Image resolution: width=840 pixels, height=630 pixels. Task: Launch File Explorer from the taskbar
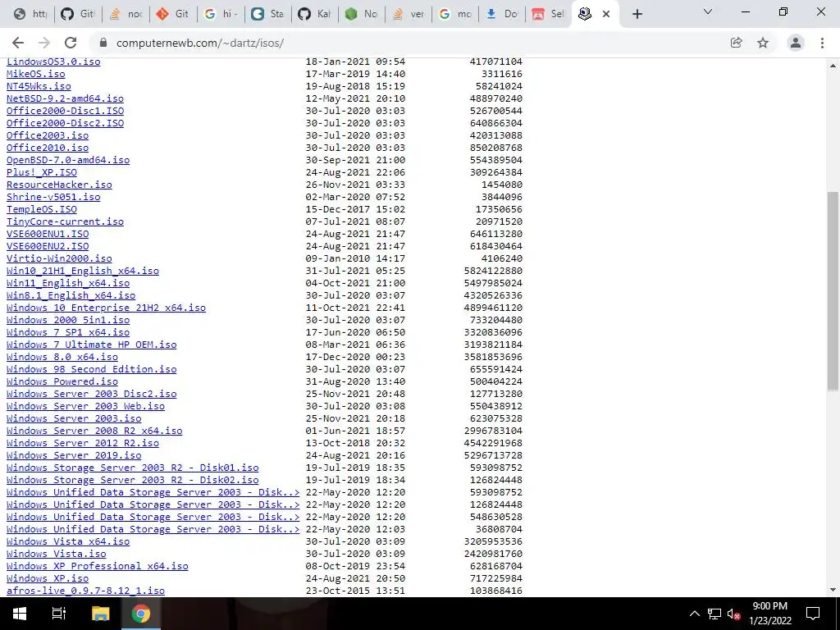100,614
